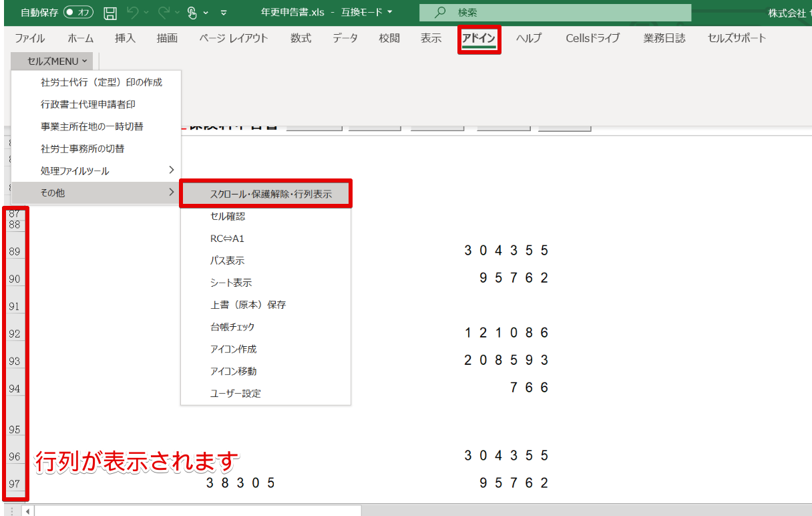The height and width of the screenshot is (516, 812).
Task: Expand the その他 submenu
Action: tap(95, 193)
